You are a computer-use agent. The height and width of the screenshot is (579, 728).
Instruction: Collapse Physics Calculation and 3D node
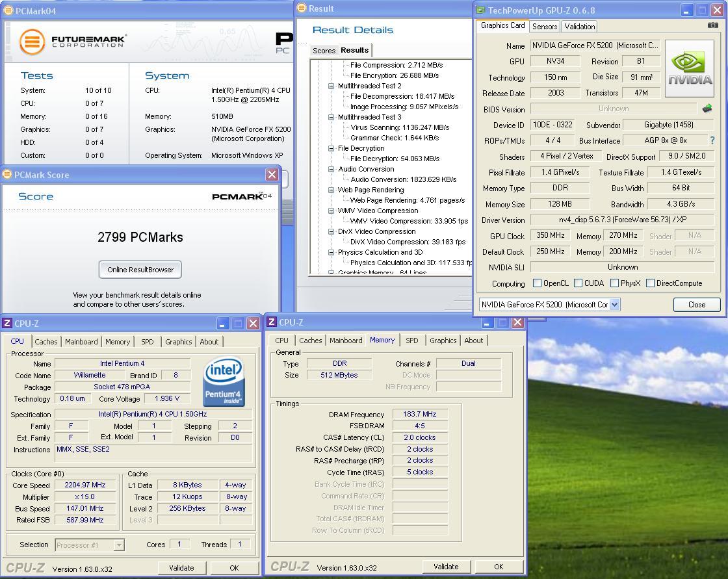coord(331,252)
